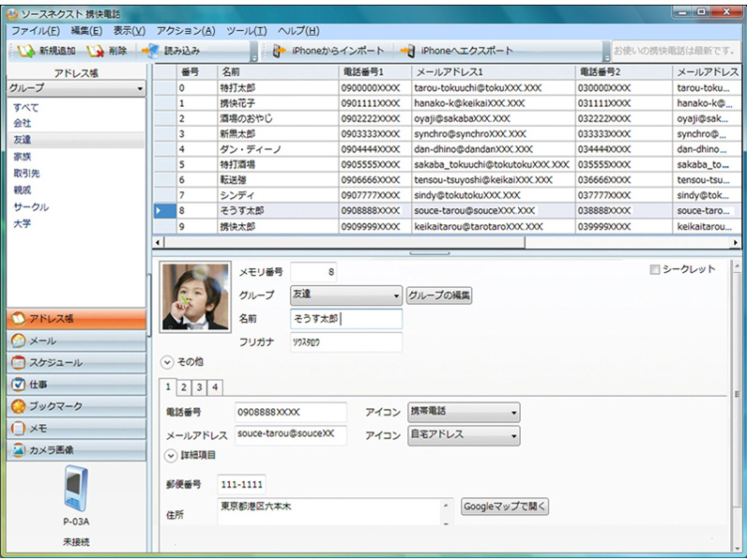Image resolution: width=747 pixels, height=560 pixels.
Task: Switch to tab 2 of contact details
Action: (184, 386)
